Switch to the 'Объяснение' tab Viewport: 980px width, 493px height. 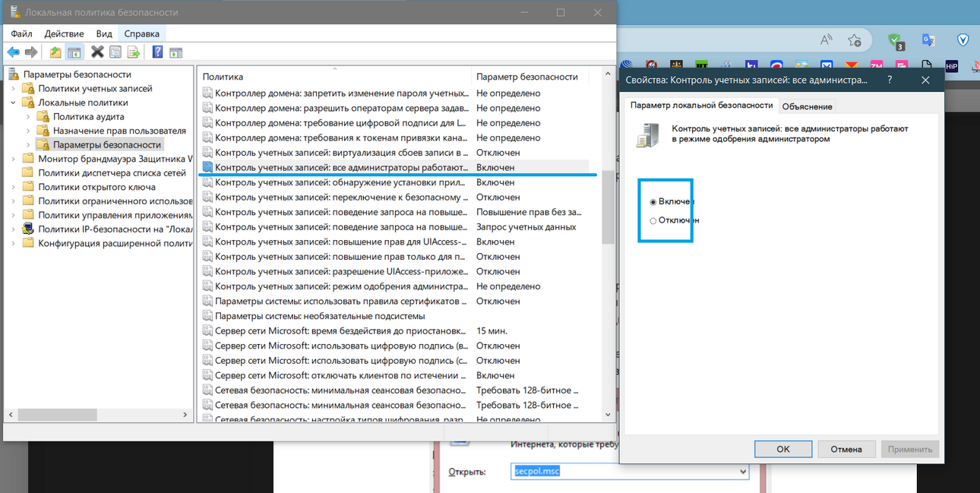point(807,106)
